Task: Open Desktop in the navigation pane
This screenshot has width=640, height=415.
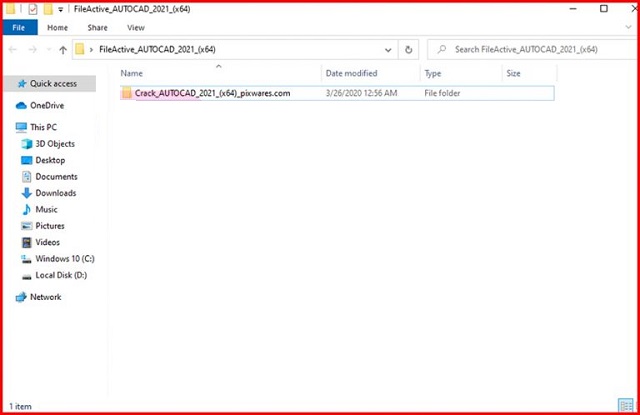Action: (50, 160)
